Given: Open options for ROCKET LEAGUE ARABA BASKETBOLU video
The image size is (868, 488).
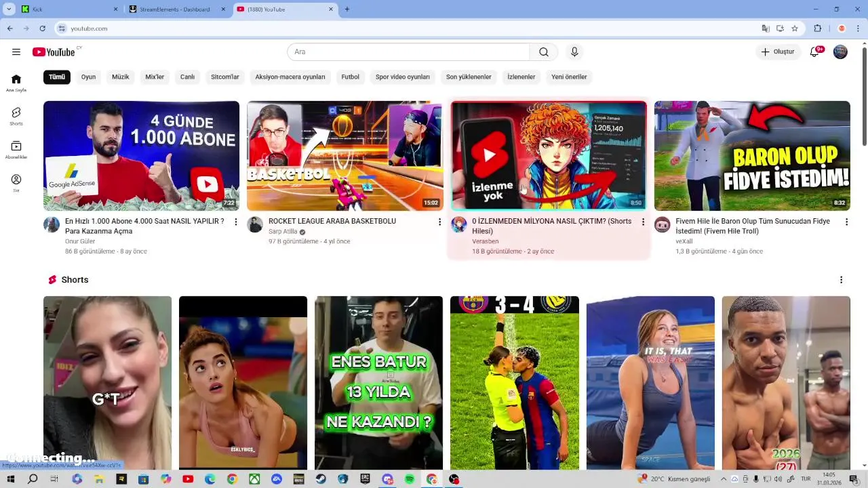Looking at the screenshot, I should click(439, 222).
